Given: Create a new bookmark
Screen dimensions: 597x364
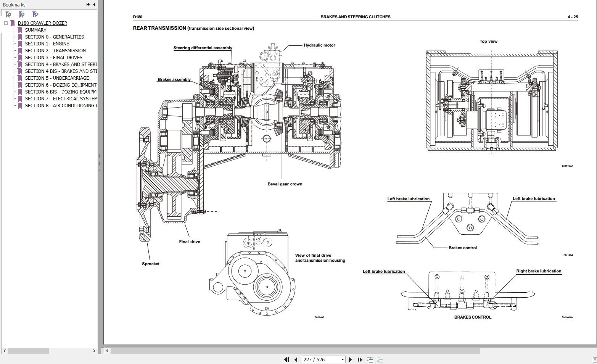Looking at the screenshot, I should 21,14.
